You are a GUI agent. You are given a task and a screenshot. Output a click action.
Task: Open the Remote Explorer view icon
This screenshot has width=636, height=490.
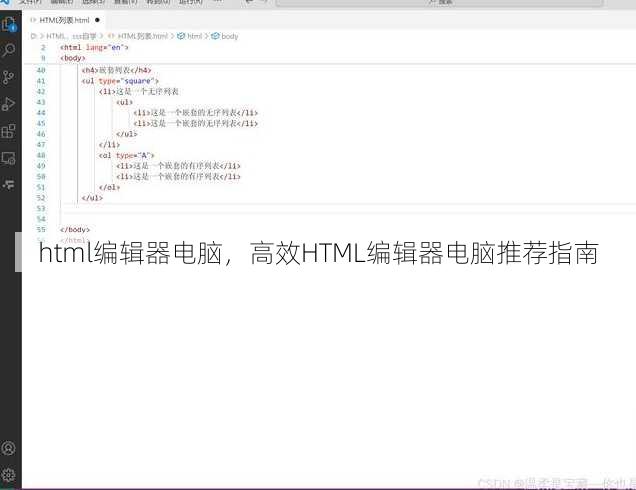(9, 158)
